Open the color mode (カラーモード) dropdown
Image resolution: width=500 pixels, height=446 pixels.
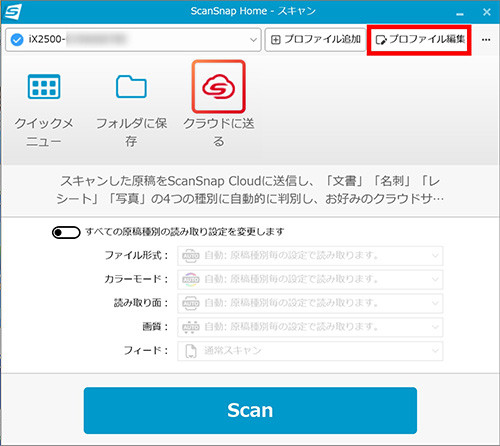(310, 279)
